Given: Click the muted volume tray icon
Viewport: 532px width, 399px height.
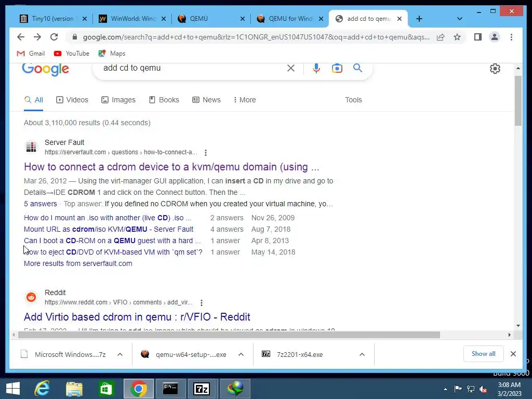Looking at the screenshot, I should 483,389.
